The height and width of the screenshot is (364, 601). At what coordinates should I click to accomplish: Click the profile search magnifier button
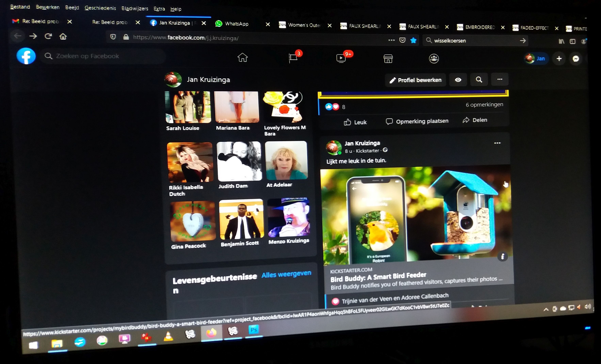pyautogui.click(x=479, y=80)
